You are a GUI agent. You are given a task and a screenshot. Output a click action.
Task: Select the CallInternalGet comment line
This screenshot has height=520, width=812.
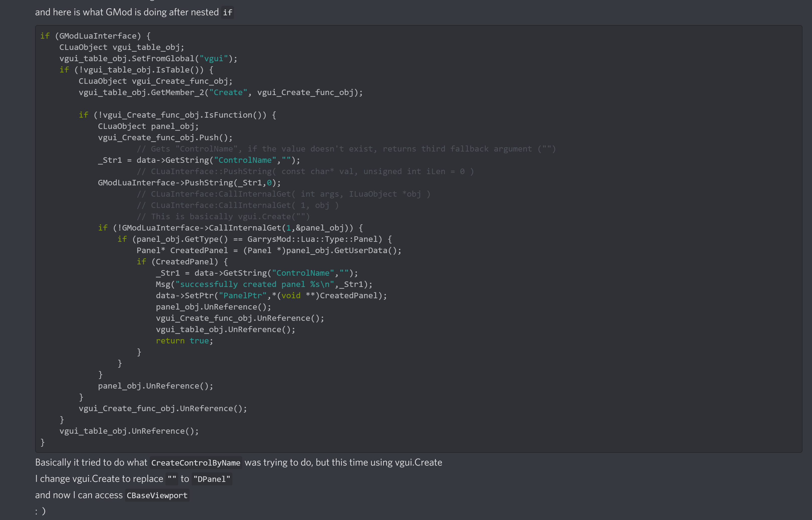pos(283,194)
